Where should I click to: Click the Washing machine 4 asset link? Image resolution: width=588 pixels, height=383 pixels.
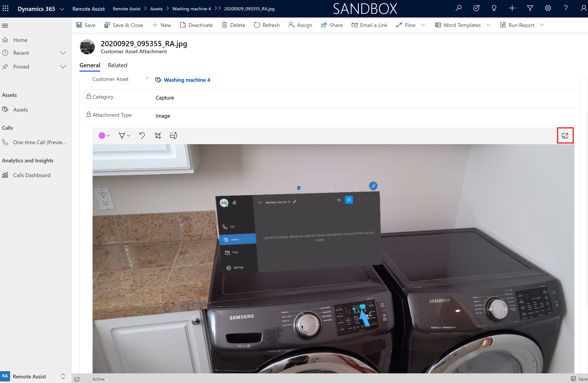click(x=187, y=80)
